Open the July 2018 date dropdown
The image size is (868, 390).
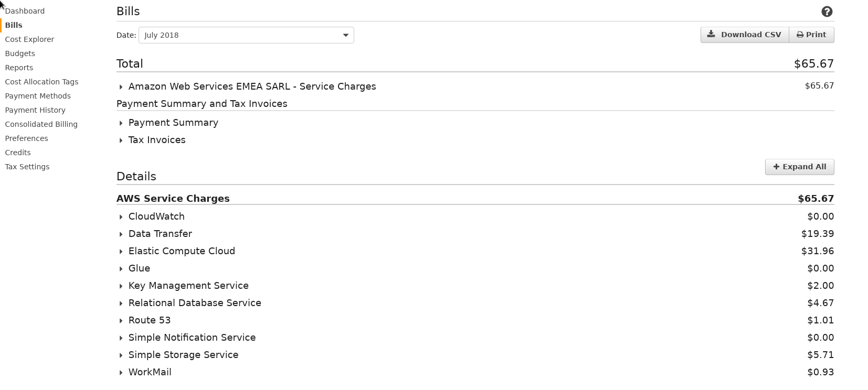pos(246,35)
